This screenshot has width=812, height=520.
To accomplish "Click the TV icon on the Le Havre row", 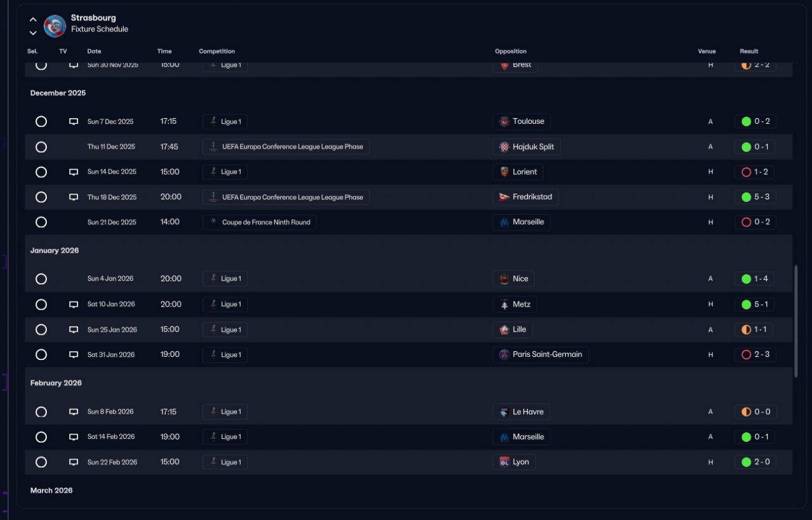I will [x=74, y=412].
